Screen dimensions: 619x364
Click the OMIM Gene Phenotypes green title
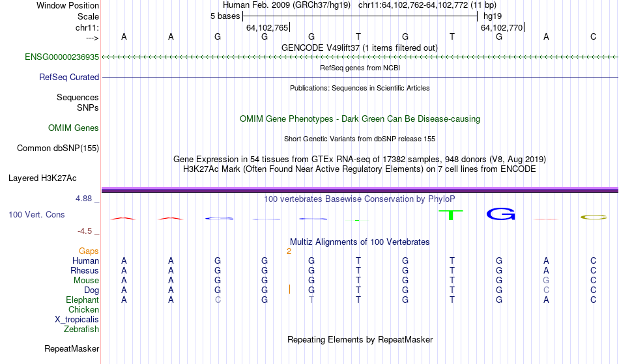pos(360,119)
